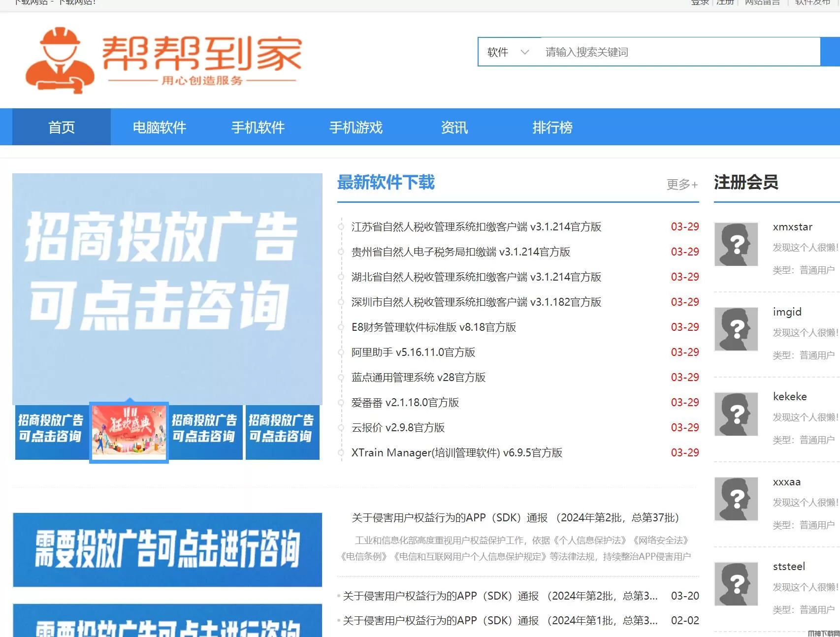Viewport: 840px width, 637px height.
Task: Click the blue search button
Action: click(x=830, y=52)
